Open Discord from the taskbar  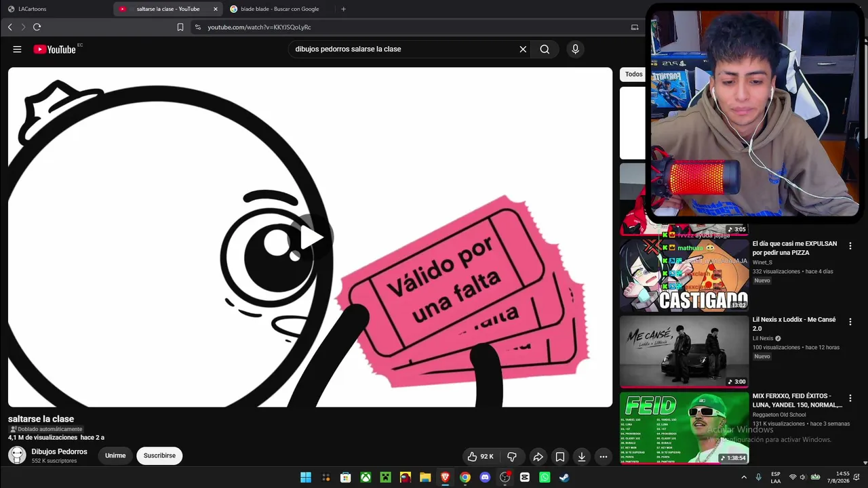485,477
